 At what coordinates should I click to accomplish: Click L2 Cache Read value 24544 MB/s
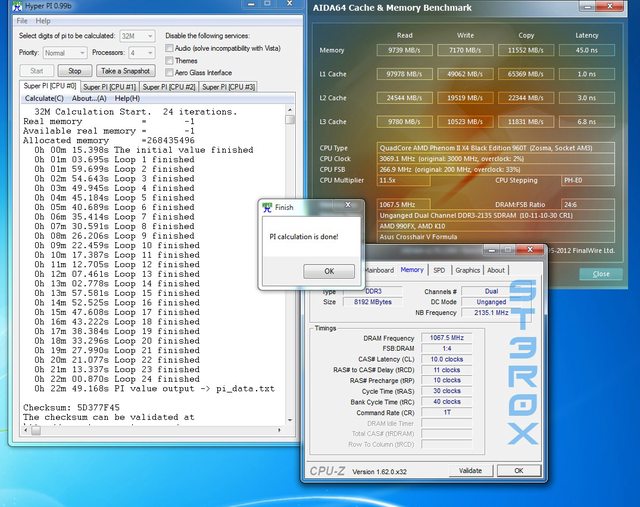(404, 98)
